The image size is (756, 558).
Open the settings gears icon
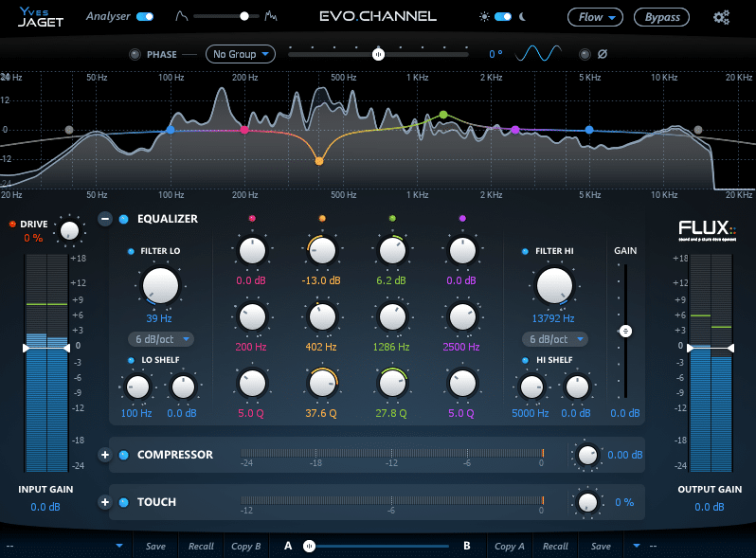(721, 17)
